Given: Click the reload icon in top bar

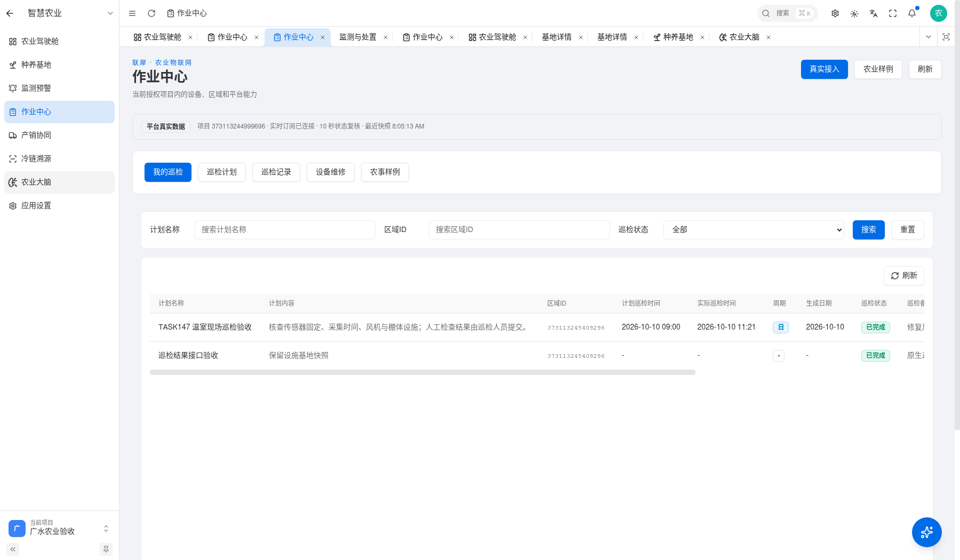Looking at the screenshot, I should click(151, 13).
